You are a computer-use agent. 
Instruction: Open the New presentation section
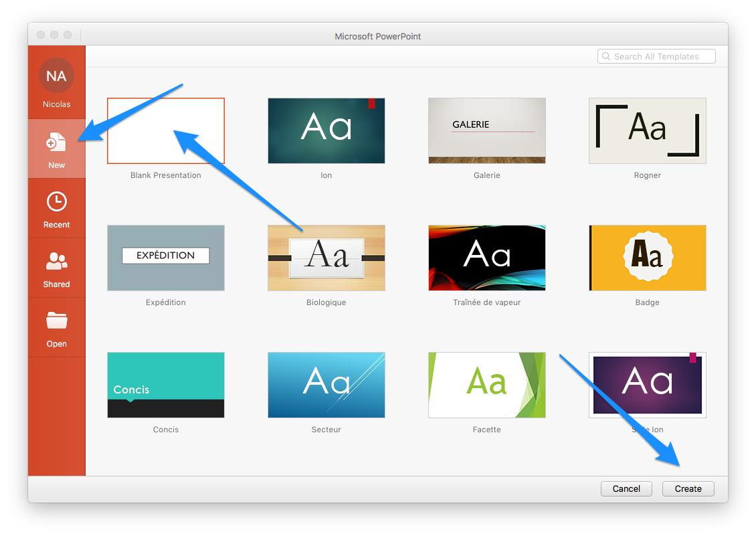(x=57, y=149)
